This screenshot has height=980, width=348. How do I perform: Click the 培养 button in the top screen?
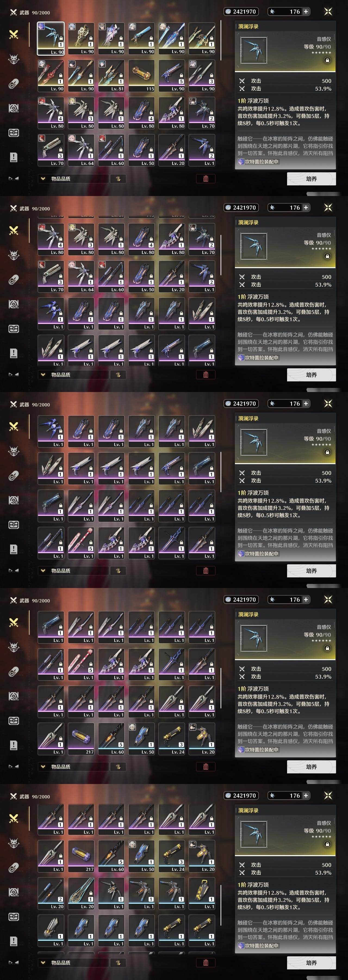(311, 179)
